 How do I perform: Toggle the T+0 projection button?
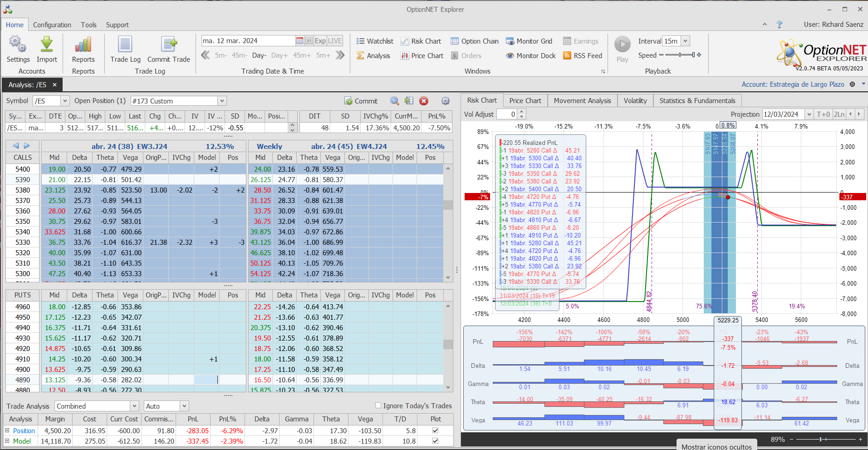pyautogui.click(x=823, y=114)
